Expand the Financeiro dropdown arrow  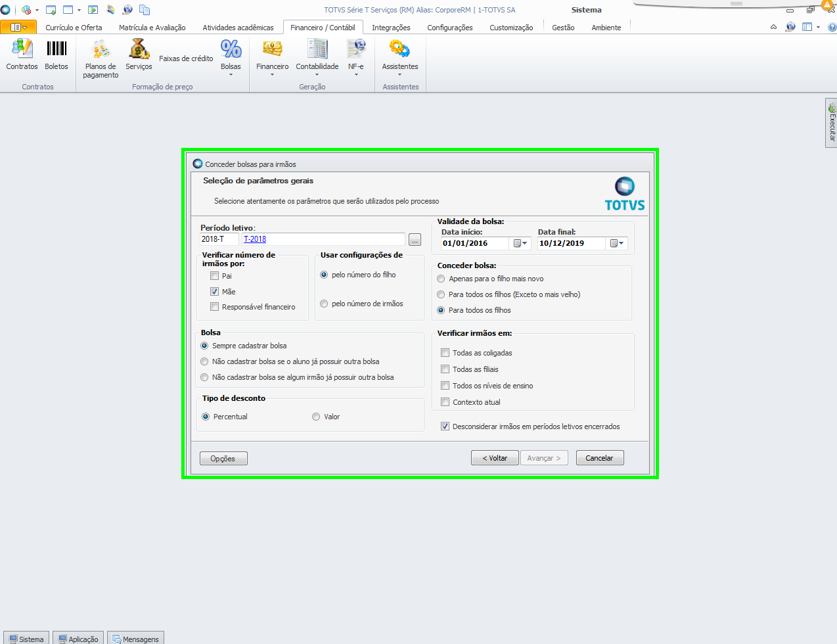pos(272,75)
